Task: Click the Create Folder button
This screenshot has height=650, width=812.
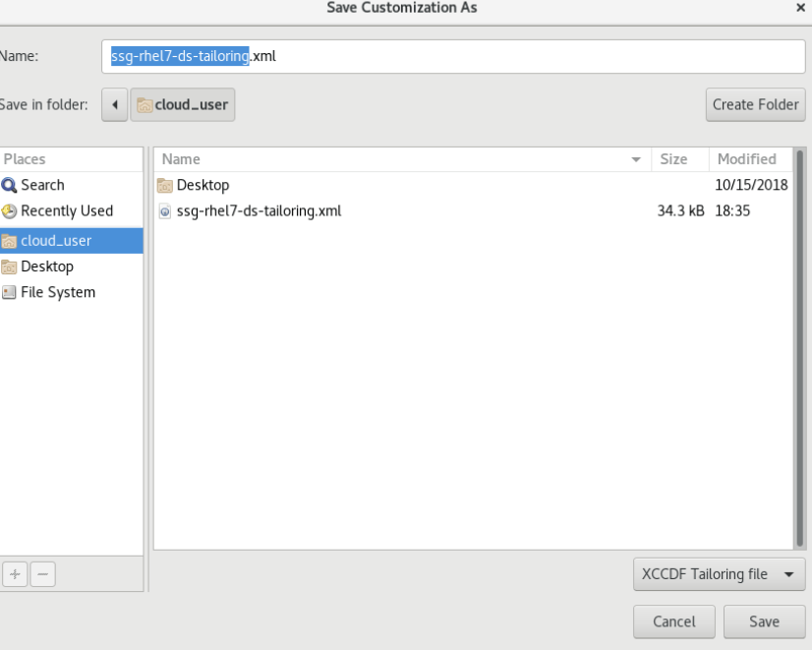Action: [x=754, y=105]
